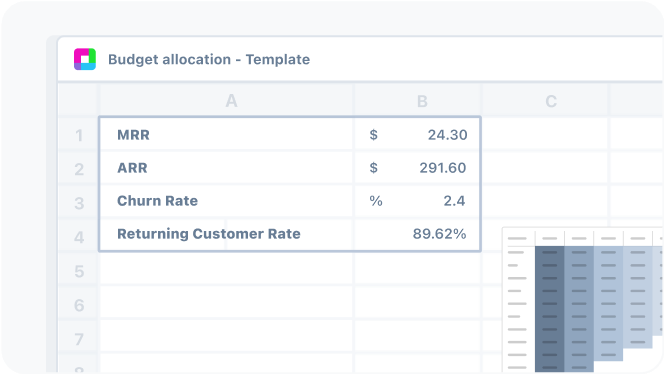Open the shaded cohort table thumbnail
This screenshot has width=664, height=374.
coord(583,300)
